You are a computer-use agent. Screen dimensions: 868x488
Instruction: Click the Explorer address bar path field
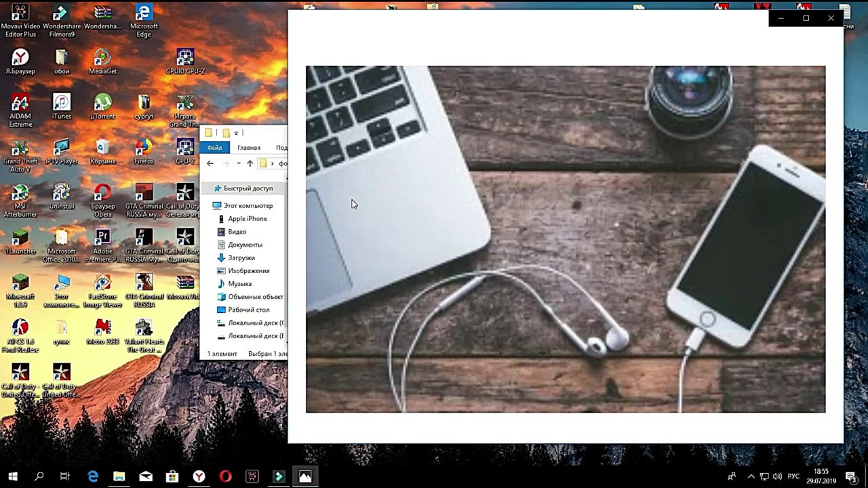pyautogui.click(x=273, y=163)
